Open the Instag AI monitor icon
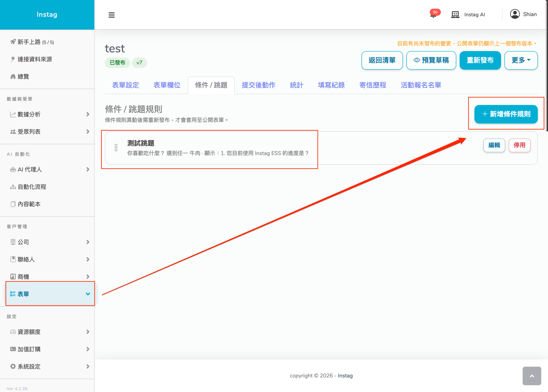 [x=455, y=15]
